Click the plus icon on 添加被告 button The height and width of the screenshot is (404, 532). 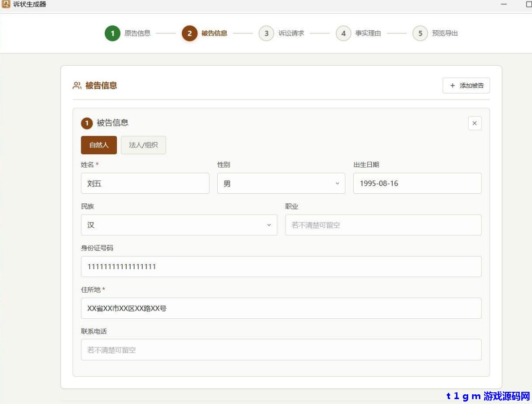click(452, 85)
